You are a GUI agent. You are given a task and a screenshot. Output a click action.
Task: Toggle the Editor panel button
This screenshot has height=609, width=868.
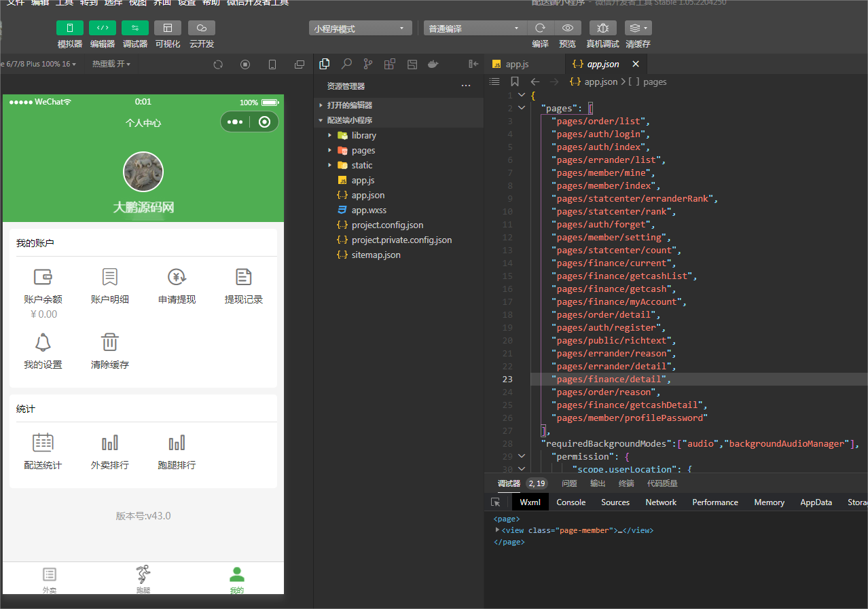102,28
